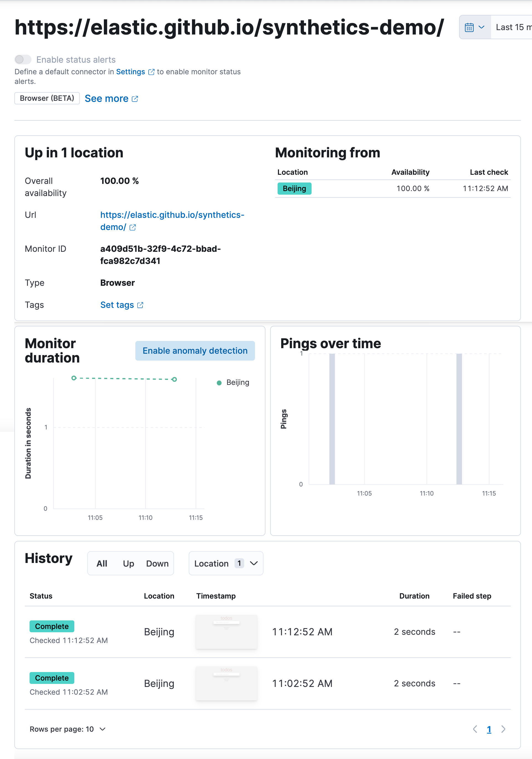The height and width of the screenshot is (759, 532).
Task: Click external link icon next to Settings
Action: click(151, 72)
